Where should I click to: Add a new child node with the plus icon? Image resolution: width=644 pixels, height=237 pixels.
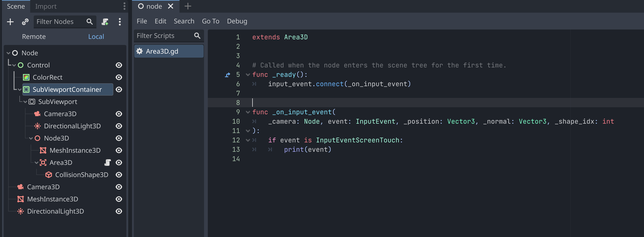point(10,22)
